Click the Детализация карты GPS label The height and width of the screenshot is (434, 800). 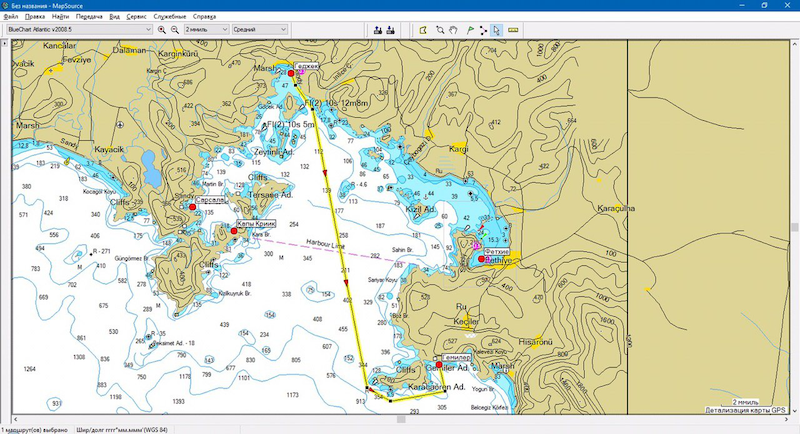[x=745, y=410]
